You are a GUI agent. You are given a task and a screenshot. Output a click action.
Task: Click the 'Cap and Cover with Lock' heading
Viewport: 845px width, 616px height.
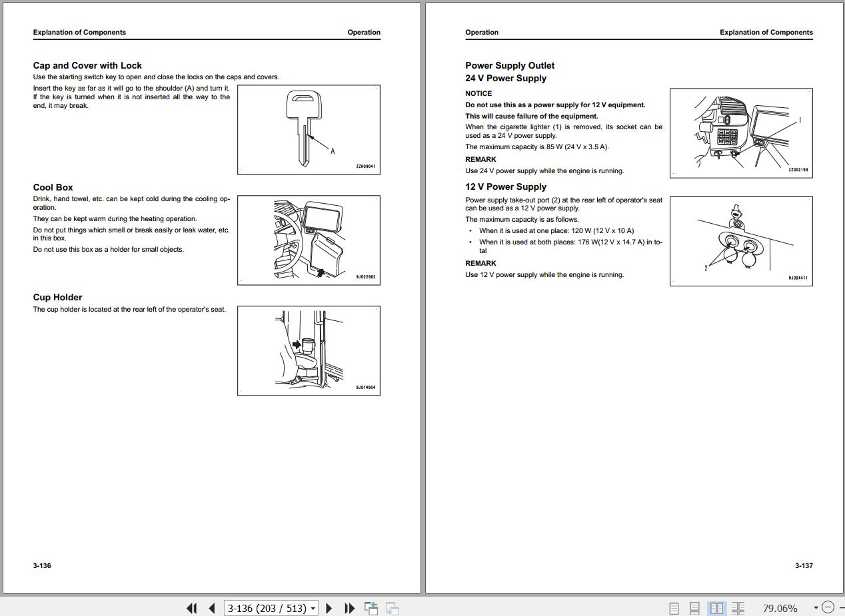click(x=87, y=65)
